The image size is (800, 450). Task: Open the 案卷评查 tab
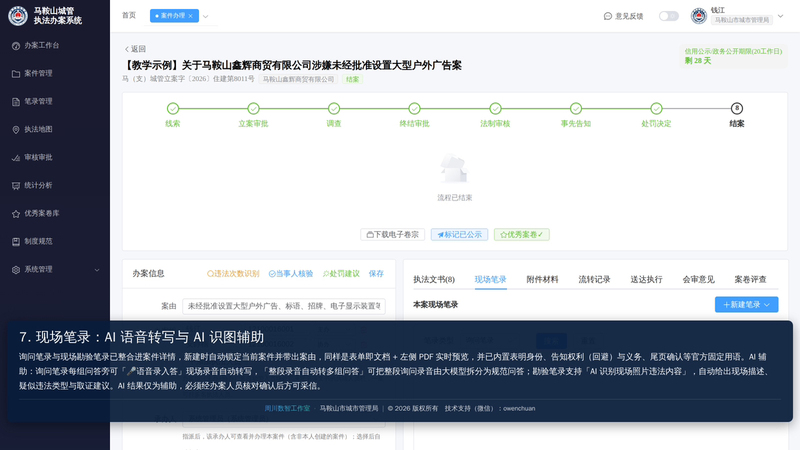click(751, 280)
